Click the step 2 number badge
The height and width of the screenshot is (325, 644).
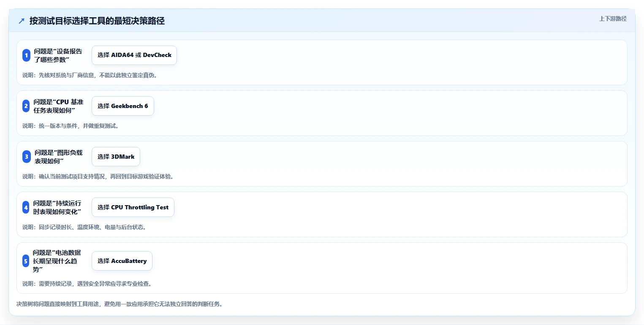click(26, 106)
